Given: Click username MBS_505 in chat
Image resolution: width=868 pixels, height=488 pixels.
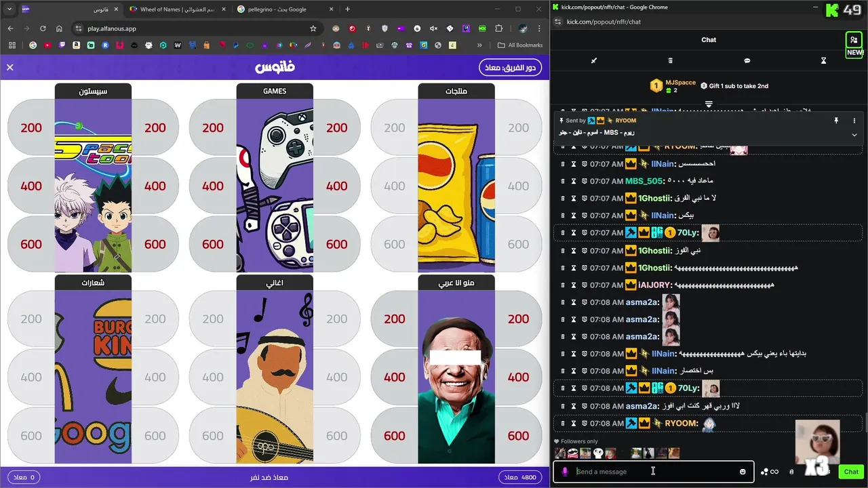Looking at the screenshot, I should pos(644,181).
